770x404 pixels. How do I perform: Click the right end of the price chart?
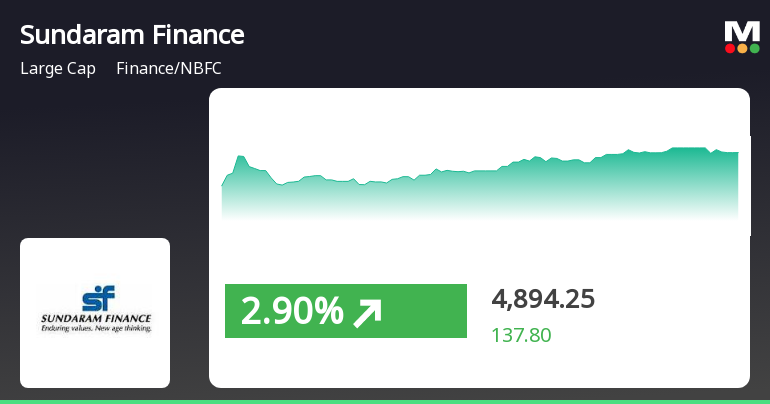(x=737, y=153)
